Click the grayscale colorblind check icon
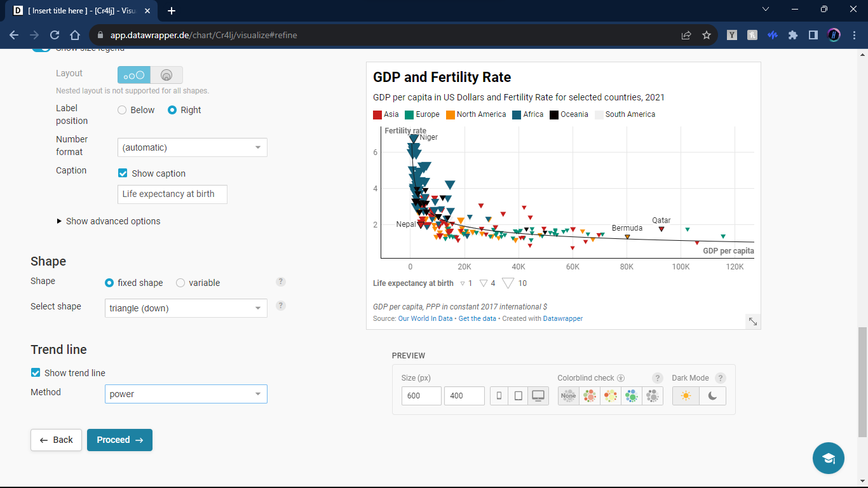Image resolution: width=868 pixels, height=488 pixels. (x=652, y=396)
